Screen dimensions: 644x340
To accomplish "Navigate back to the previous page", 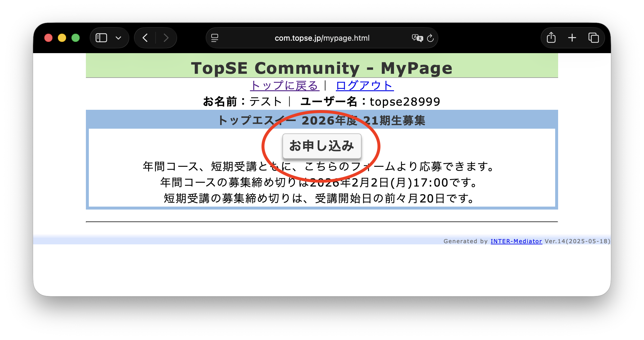I will pos(145,38).
